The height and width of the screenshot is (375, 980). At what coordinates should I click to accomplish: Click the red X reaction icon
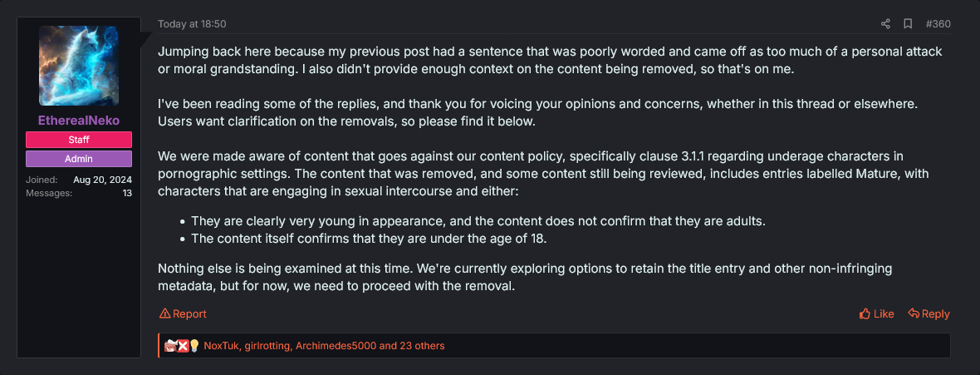point(183,346)
